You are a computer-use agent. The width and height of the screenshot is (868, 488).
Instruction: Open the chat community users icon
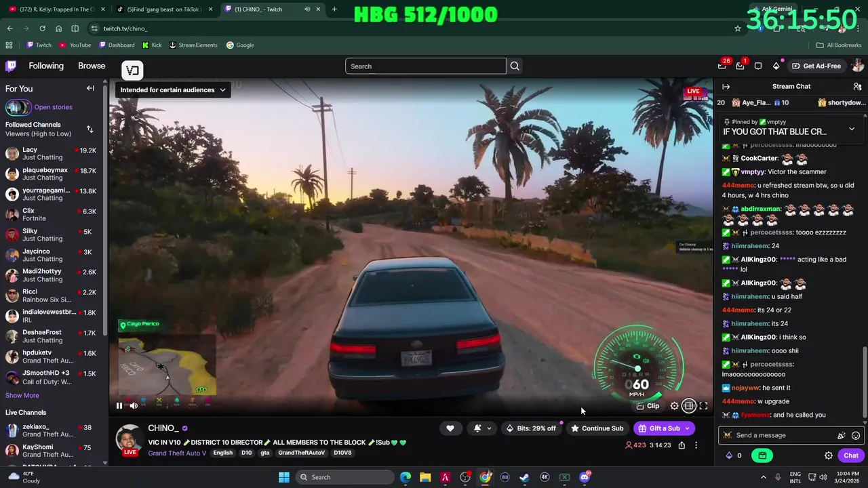click(857, 87)
